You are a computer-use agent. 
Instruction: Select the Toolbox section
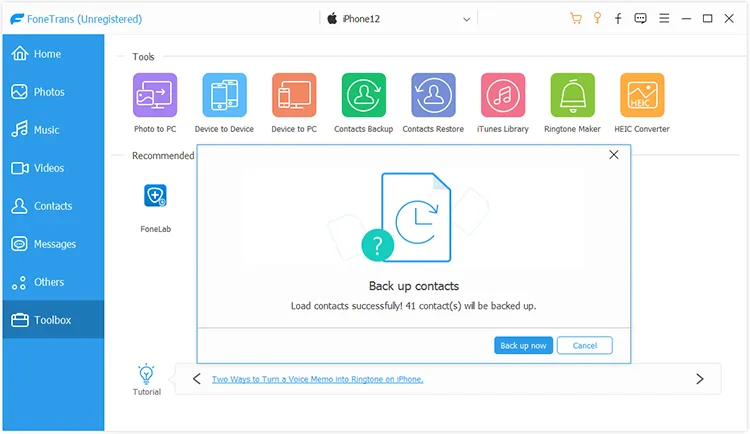pos(53,320)
